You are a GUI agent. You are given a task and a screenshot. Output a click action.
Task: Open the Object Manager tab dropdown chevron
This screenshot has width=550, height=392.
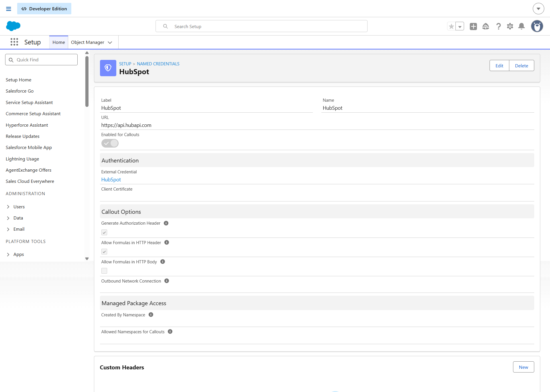[x=110, y=42]
